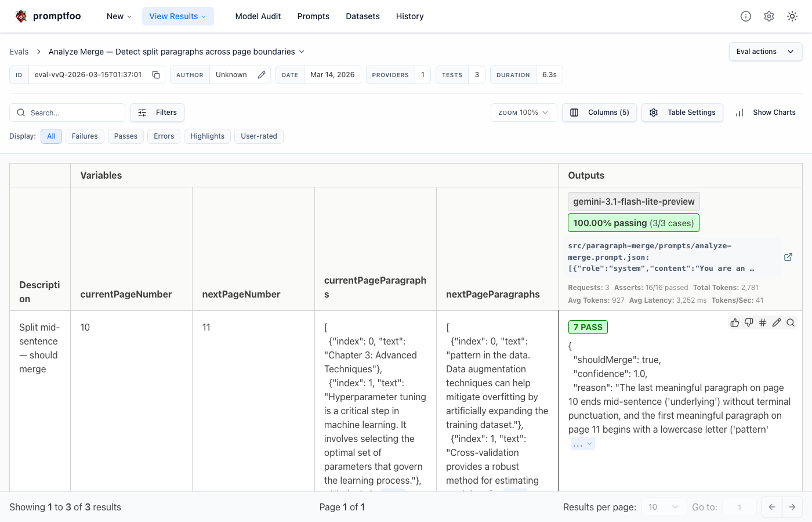Click the Search input field
Image resolution: width=812 pixels, height=522 pixels.
[72, 113]
